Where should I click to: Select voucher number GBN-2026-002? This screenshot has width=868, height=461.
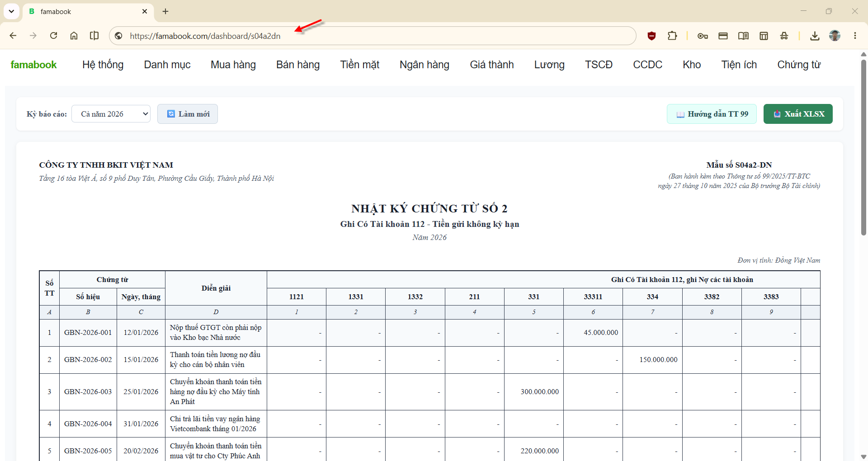pyautogui.click(x=88, y=360)
